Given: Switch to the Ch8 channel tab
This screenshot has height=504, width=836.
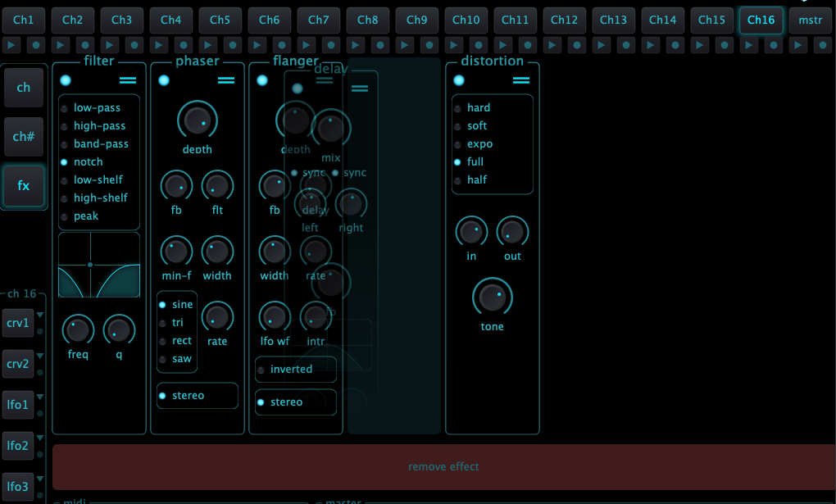Looking at the screenshot, I should click(x=367, y=20).
